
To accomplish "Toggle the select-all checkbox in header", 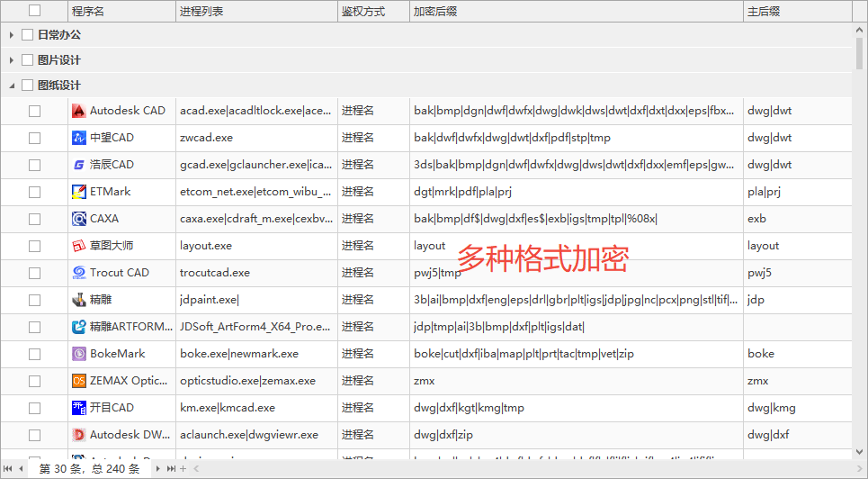I will (x=34, y=11).
